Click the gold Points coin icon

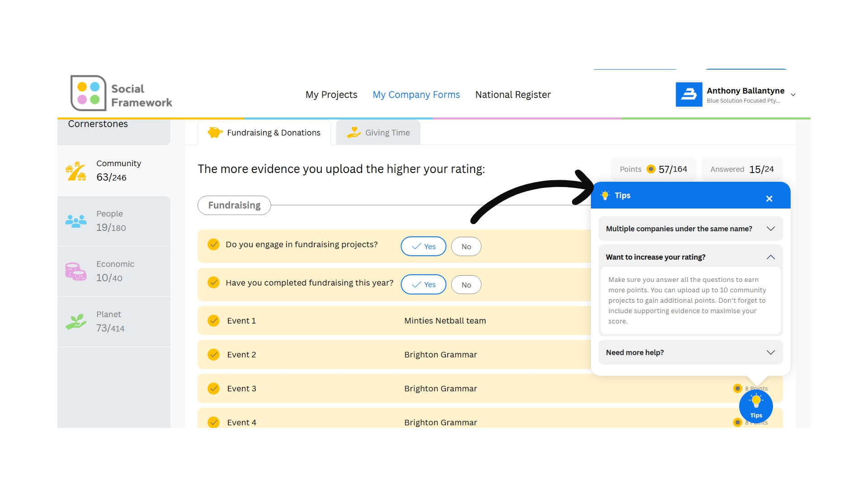pyautogui.click(x=651, y=169)
